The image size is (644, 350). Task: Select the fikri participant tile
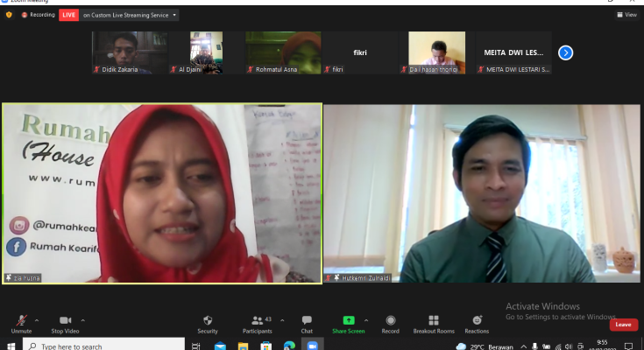[360, 52]
